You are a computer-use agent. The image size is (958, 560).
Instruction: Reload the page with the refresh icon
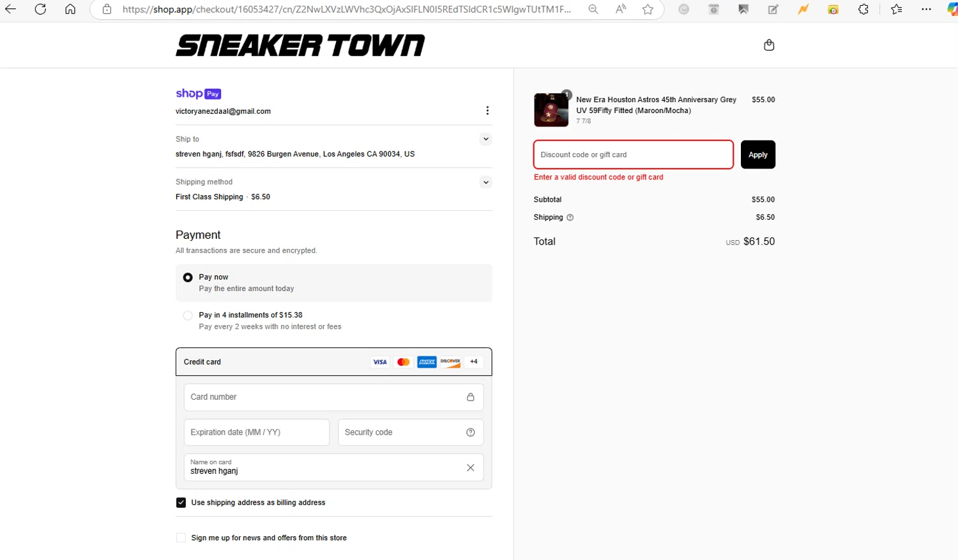click(40, 9)
